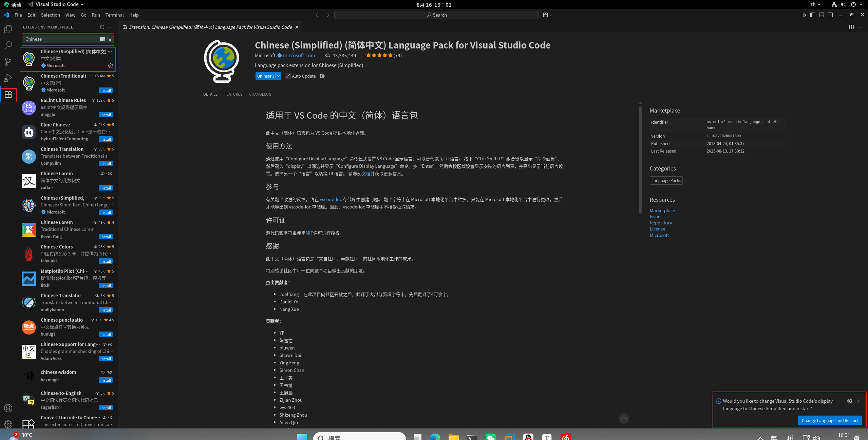Image resolution: width=868 pixels, height=440 pixels.
Task: Refresh the extensions marketplace list
Action: (102, 27)
